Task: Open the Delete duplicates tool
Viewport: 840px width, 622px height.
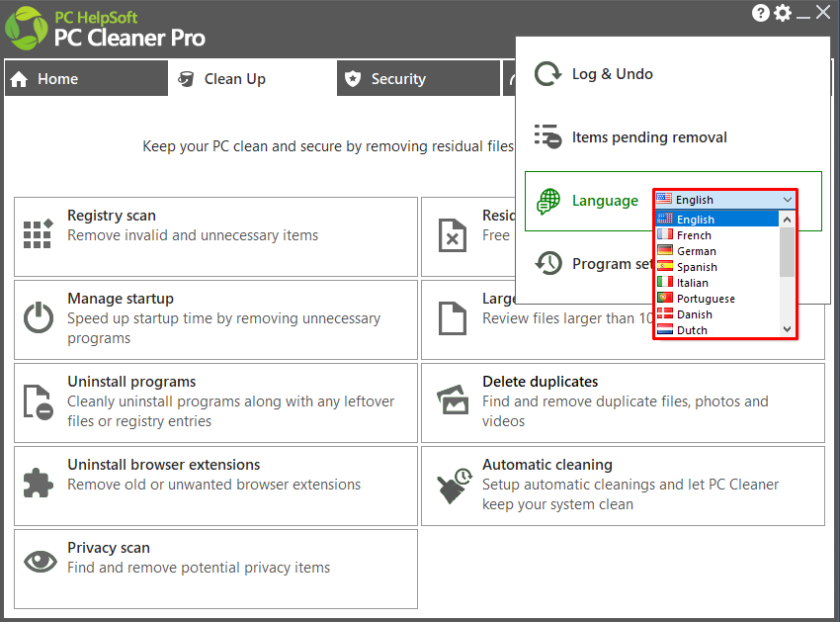Action: tap(623, 403)
